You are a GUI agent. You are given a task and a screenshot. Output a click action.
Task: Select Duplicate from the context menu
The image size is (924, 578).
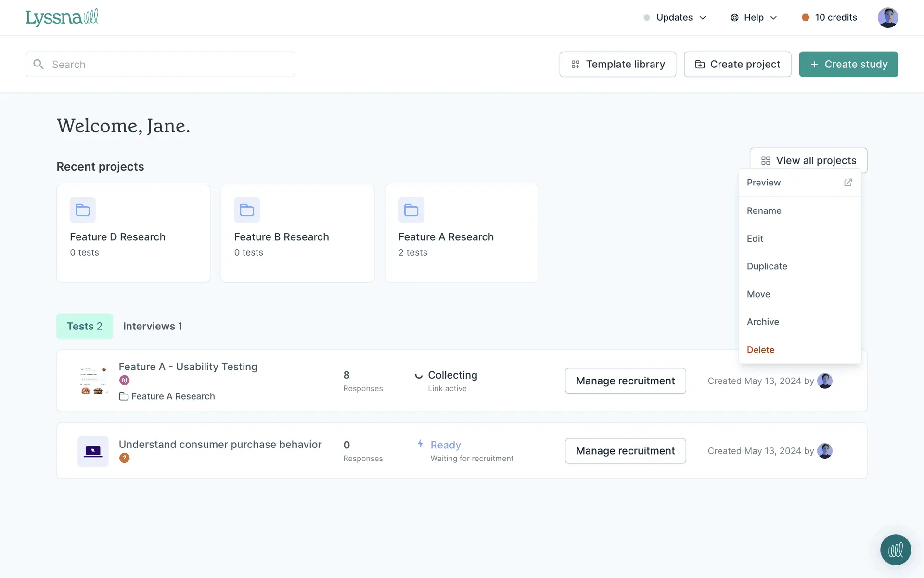tap(767, 266)
